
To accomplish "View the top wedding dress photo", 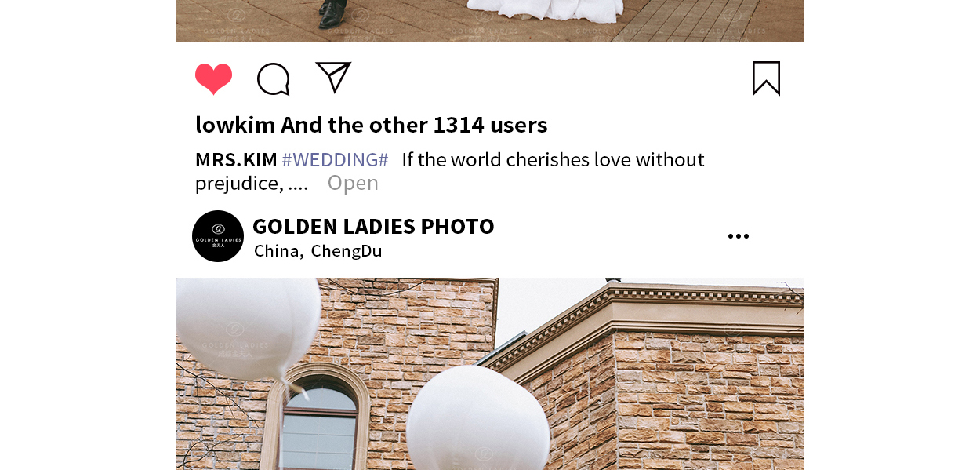I will point(490,20).
